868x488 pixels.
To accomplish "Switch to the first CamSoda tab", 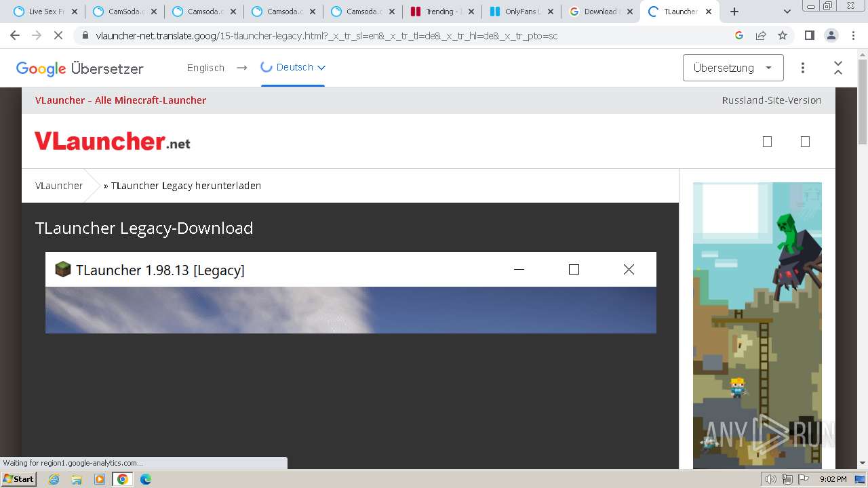I will [x=124, y=12].
